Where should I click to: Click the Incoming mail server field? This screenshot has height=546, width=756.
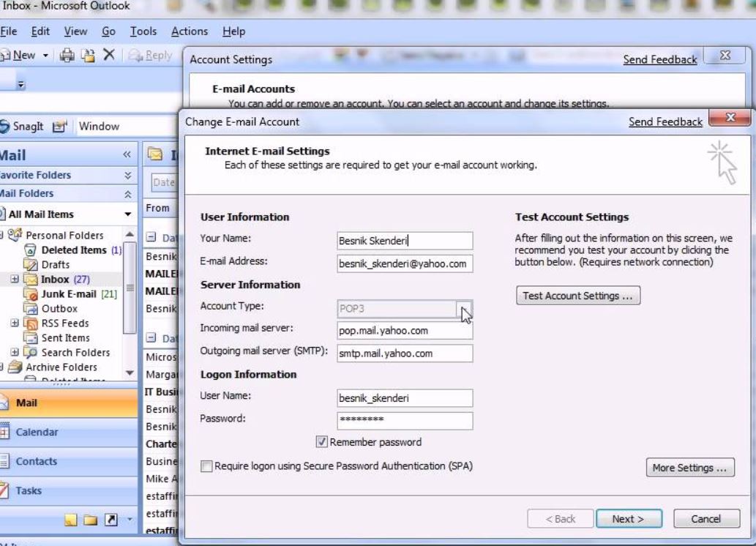pos(405,331)
